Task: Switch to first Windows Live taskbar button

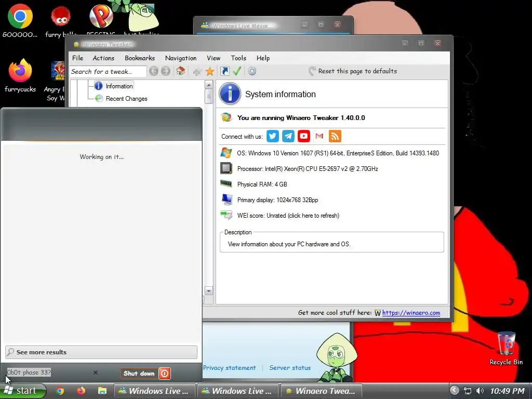Action: (154, 391)
